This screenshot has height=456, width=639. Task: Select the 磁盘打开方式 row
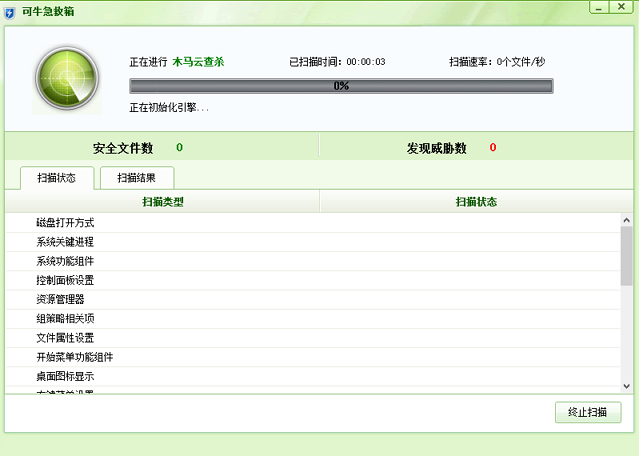pos(313,223)
